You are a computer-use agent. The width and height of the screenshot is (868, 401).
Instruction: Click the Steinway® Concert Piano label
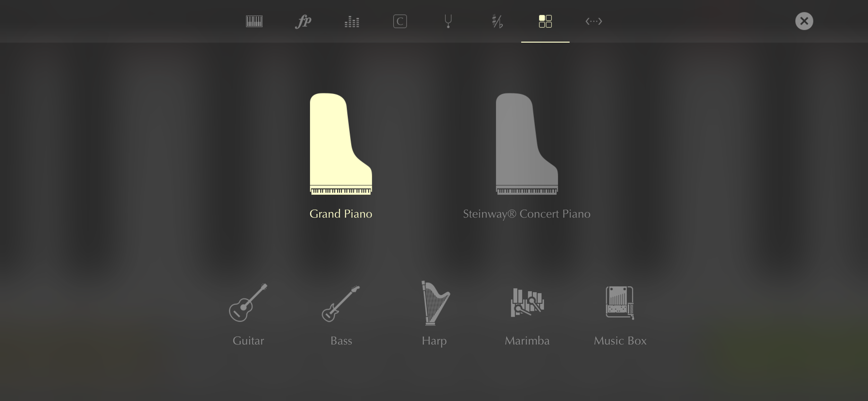[x=527, y=214]
